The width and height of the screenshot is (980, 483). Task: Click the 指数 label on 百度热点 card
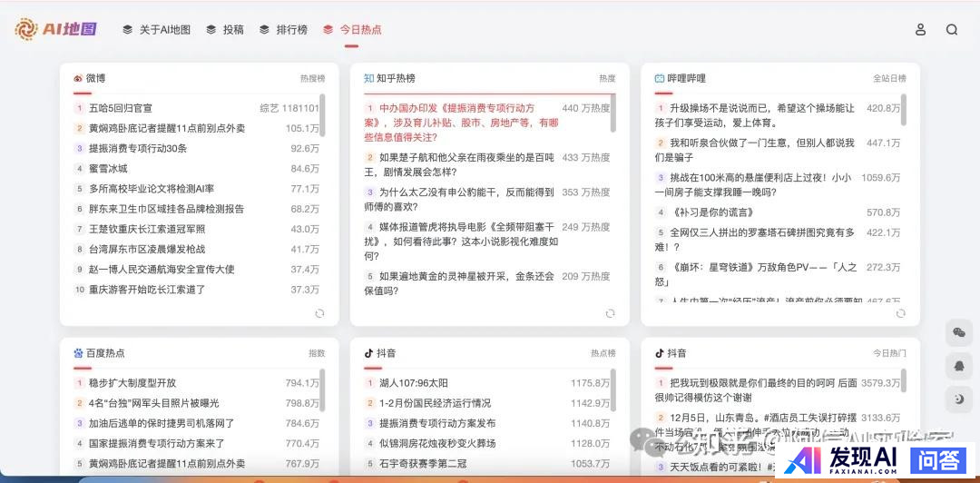click(317, 353)
